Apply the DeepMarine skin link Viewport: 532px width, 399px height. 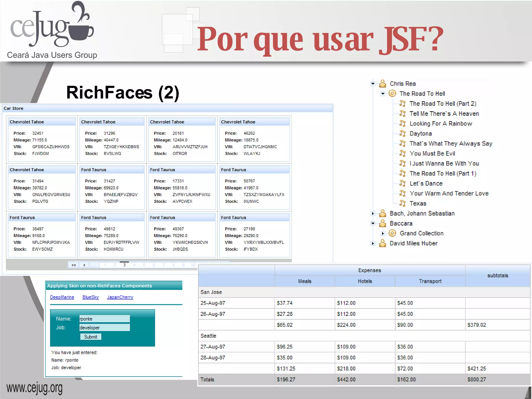[62, 297]
